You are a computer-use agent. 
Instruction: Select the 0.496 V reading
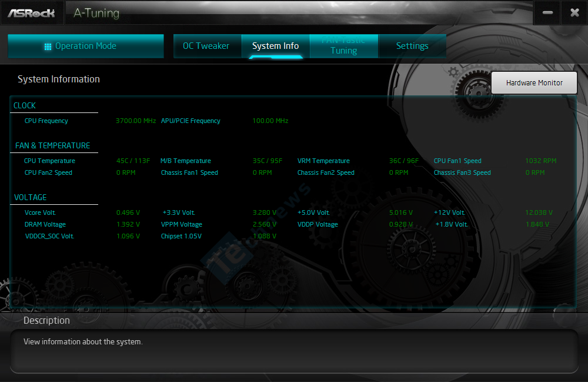tap(128, 212)
